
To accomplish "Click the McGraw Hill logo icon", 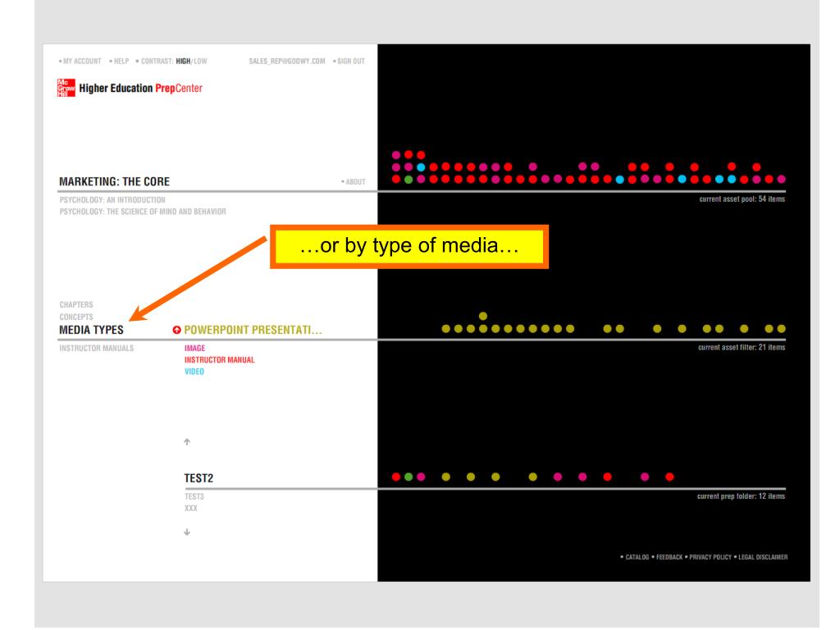I will (66, 88).
